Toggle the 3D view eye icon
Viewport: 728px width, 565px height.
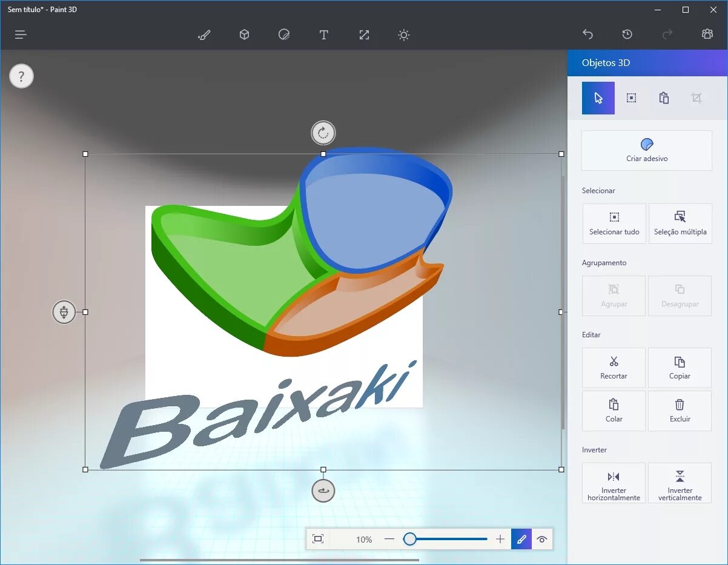point(542,539)
